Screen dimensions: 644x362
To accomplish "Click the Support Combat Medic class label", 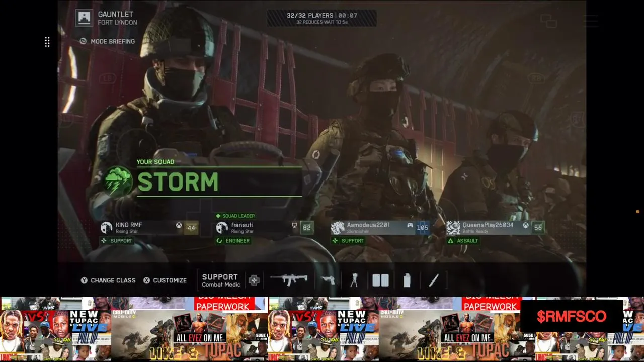I will pyautogui.click(x=221, y=280).
